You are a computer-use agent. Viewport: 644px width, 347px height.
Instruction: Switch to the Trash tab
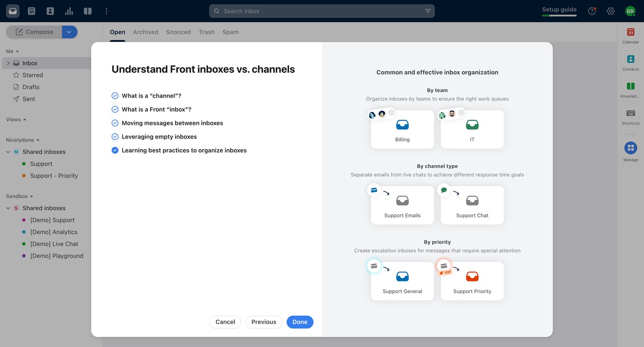tap(207, 32)
